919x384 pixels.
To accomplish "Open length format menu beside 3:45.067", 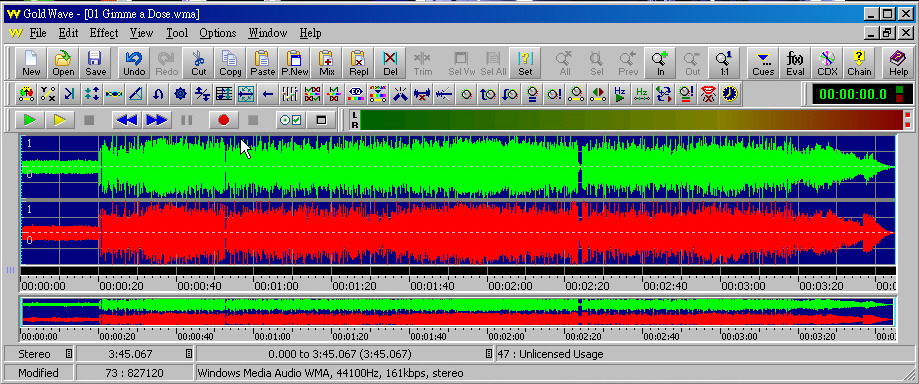I will click(x=189, y=354).
